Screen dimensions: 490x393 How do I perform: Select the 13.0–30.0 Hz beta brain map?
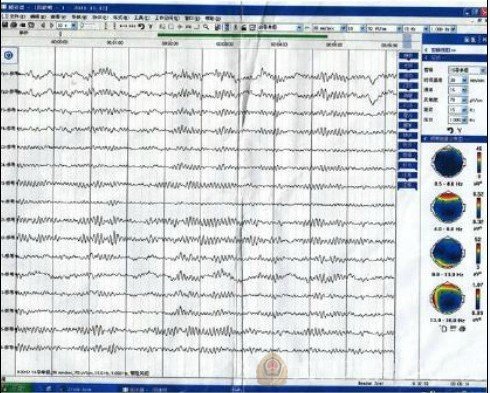click(x=448, y=299)
